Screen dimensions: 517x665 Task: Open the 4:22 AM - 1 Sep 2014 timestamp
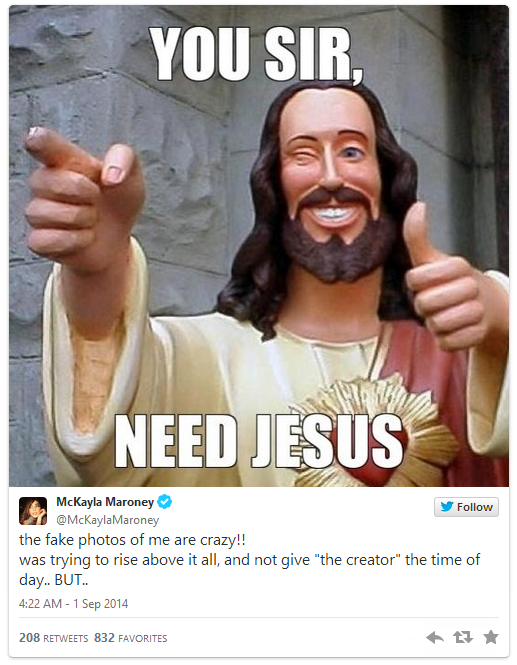pos(73,604)
